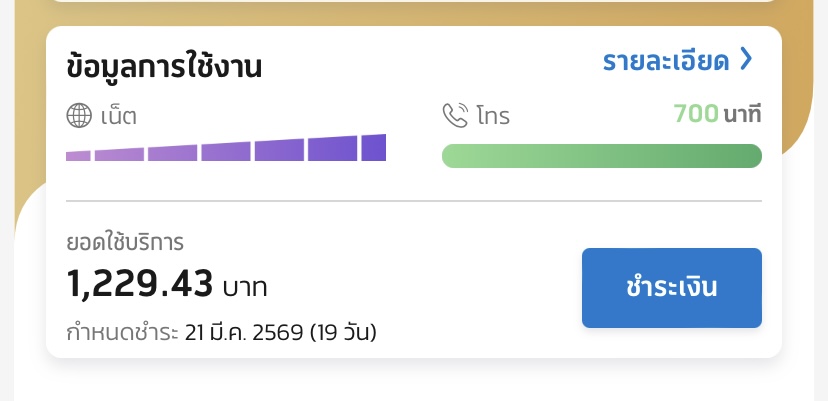Click the โทร call label
This screenshot has width=828, height=401.
point(493,116)
